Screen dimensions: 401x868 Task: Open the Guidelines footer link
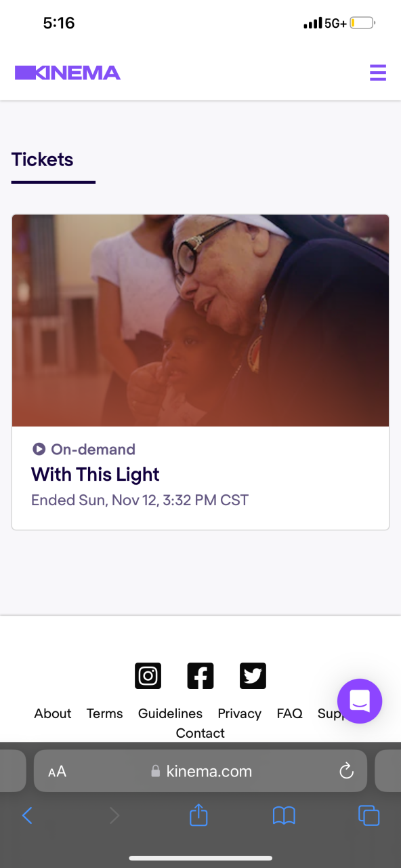[170, 713]
